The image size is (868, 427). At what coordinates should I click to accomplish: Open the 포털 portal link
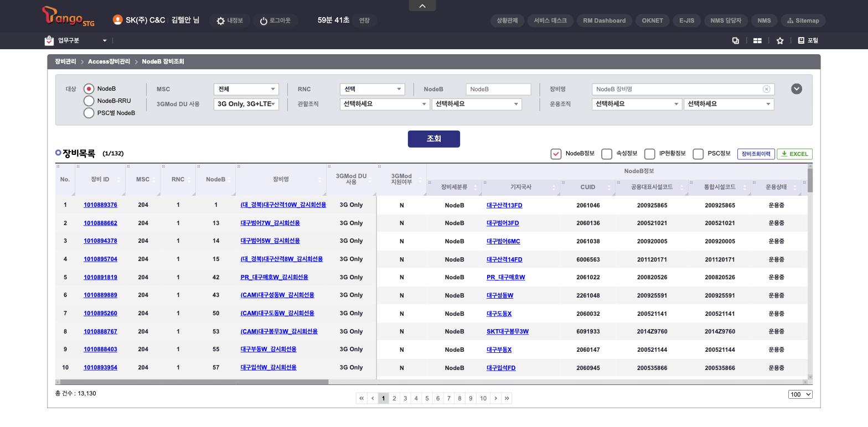click(808, 40)
